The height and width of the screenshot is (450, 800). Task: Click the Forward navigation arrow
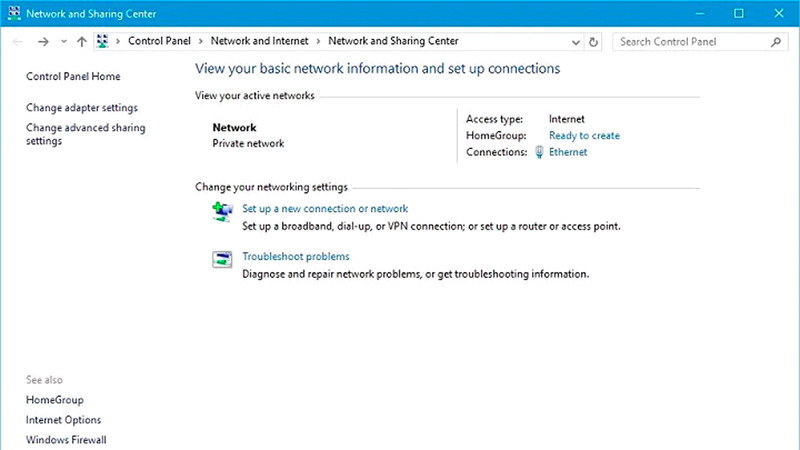tap(43, 42)
